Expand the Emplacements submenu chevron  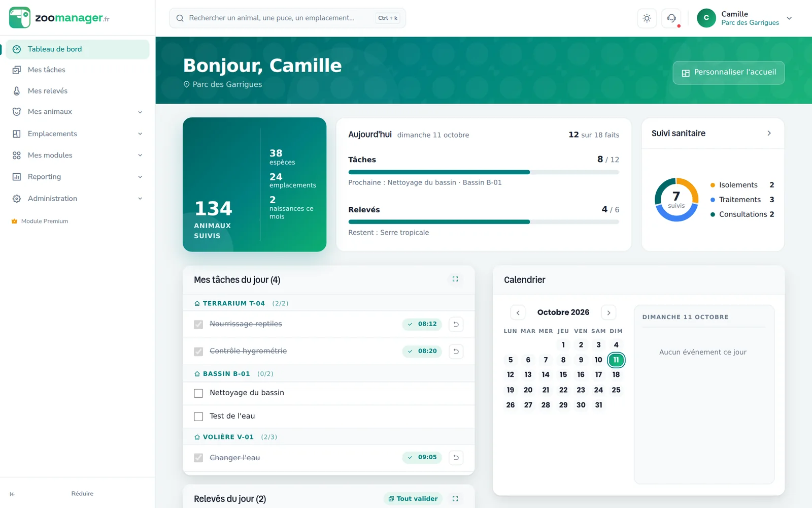[140, 134]
